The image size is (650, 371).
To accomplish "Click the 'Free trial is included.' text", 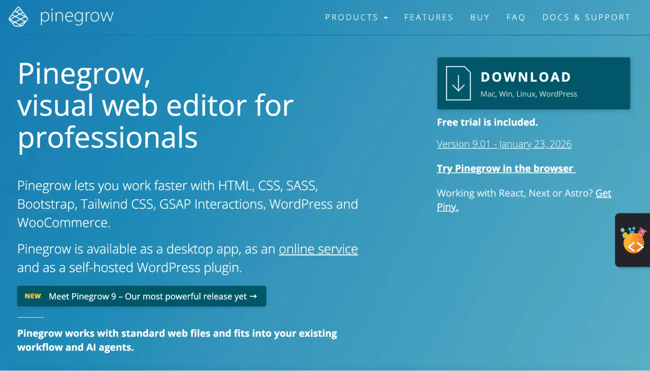I will pyautogui.click(x=487, y=122).
